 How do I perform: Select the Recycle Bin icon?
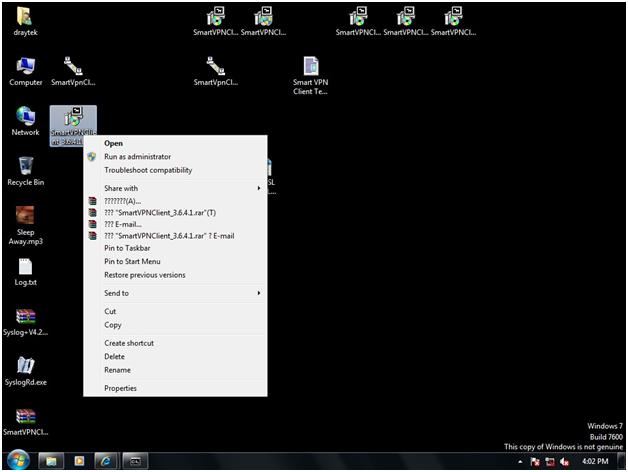click(25, 171)
